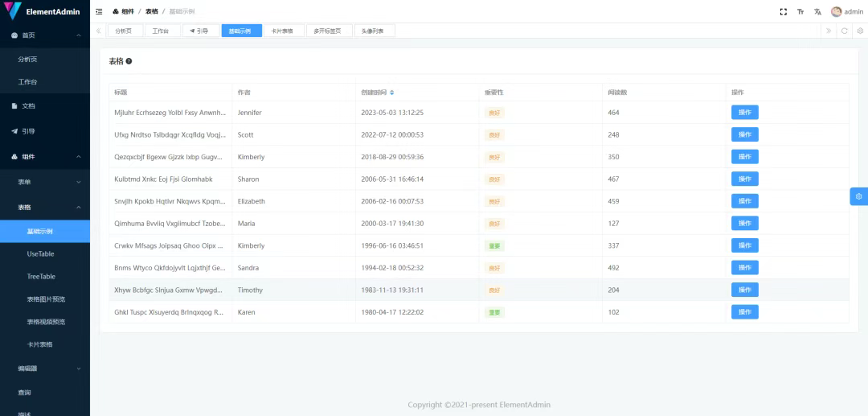Viewport: 868px width, 416px height.
Task: Refresh the current tab page icon
Action: [x=844, y=31]
